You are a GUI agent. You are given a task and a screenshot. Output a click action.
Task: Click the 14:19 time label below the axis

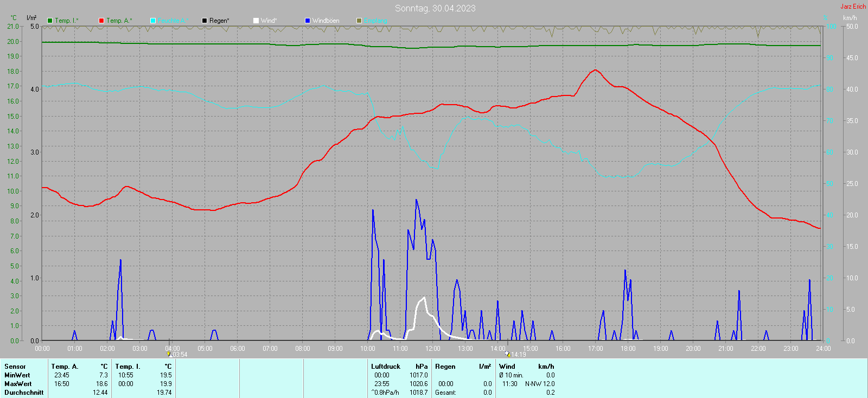click(x=519, y=355)
